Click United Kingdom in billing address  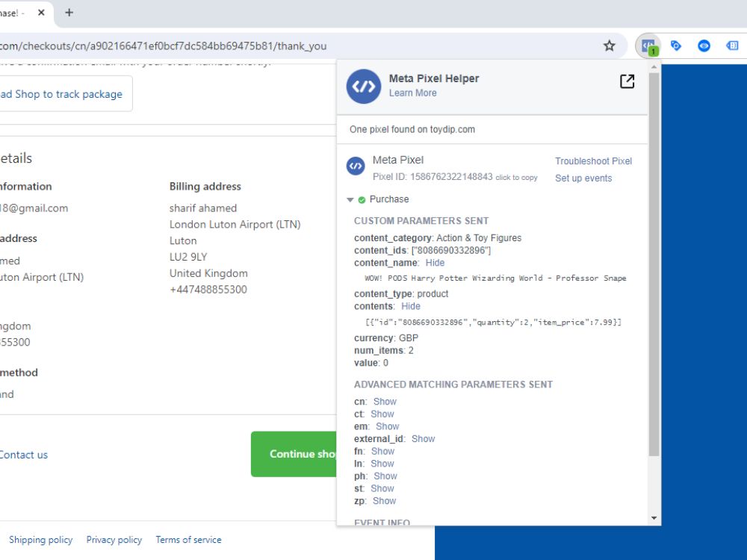[208, 273]
